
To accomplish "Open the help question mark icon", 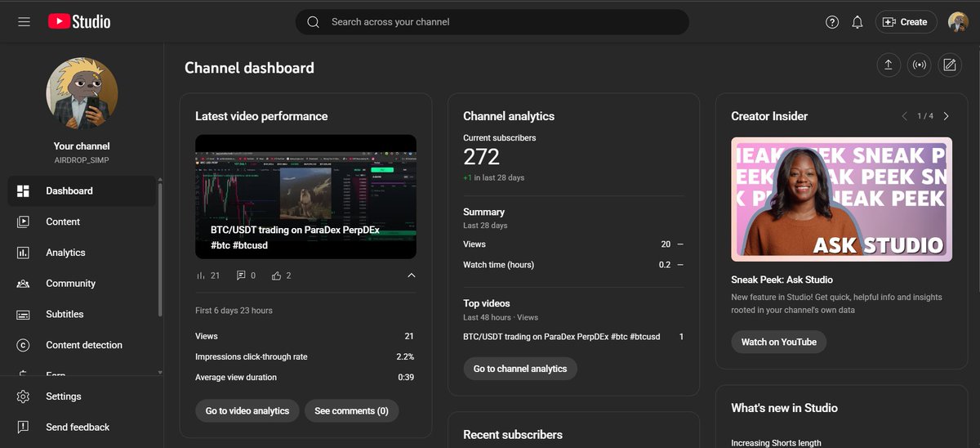I will click(832, 22).
